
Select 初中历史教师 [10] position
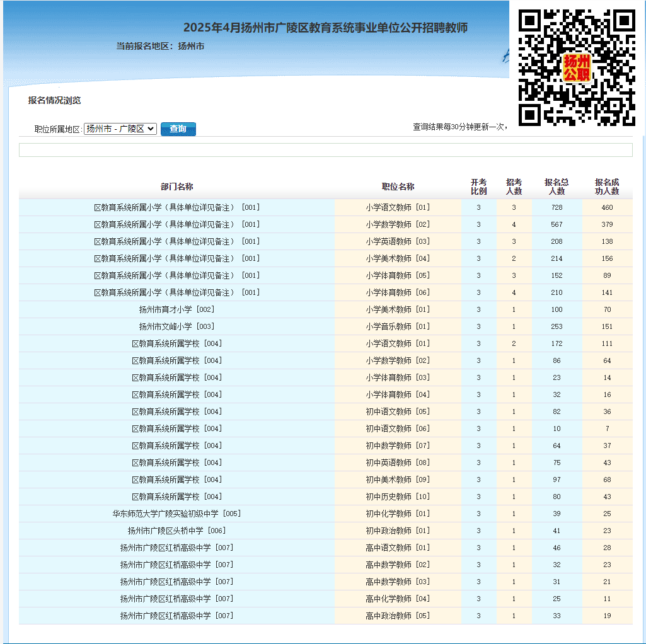tap(398, 497)
